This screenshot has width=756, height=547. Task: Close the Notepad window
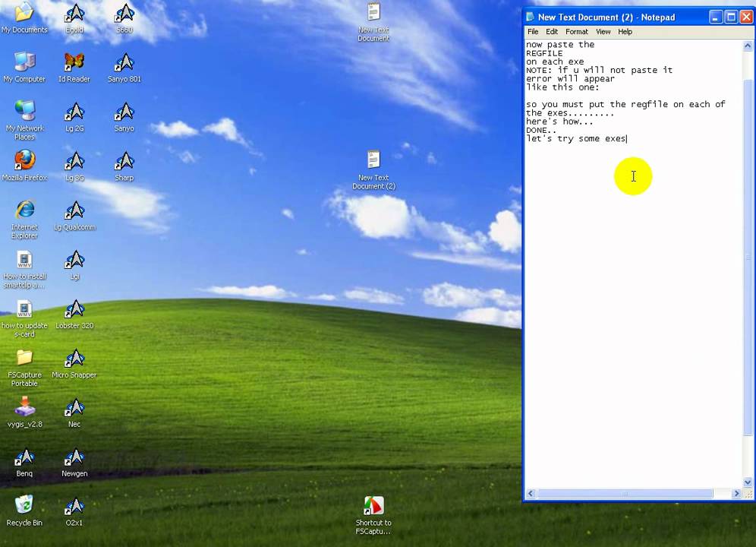click(x=746, y=17)
